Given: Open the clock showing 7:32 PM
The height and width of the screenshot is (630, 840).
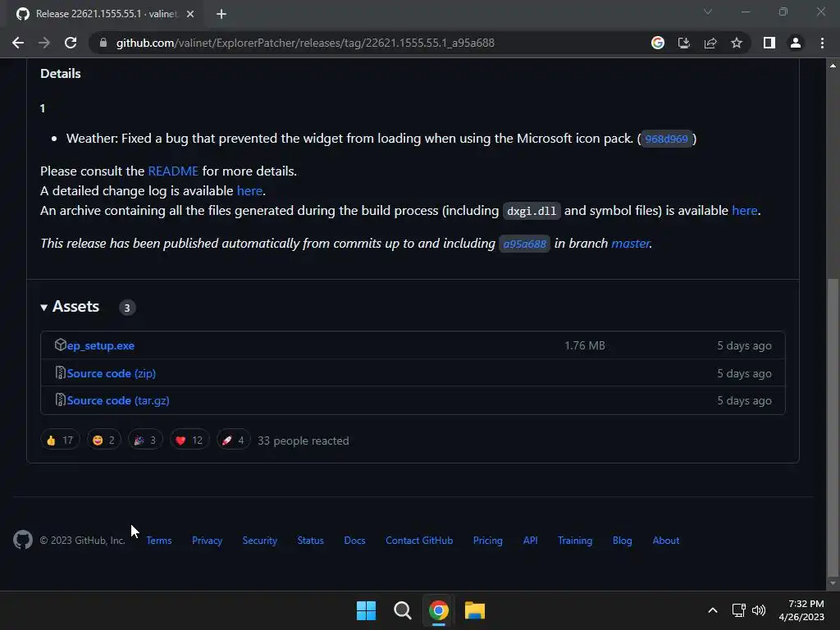Looking at the screenshot, I should tap(801, 610).
